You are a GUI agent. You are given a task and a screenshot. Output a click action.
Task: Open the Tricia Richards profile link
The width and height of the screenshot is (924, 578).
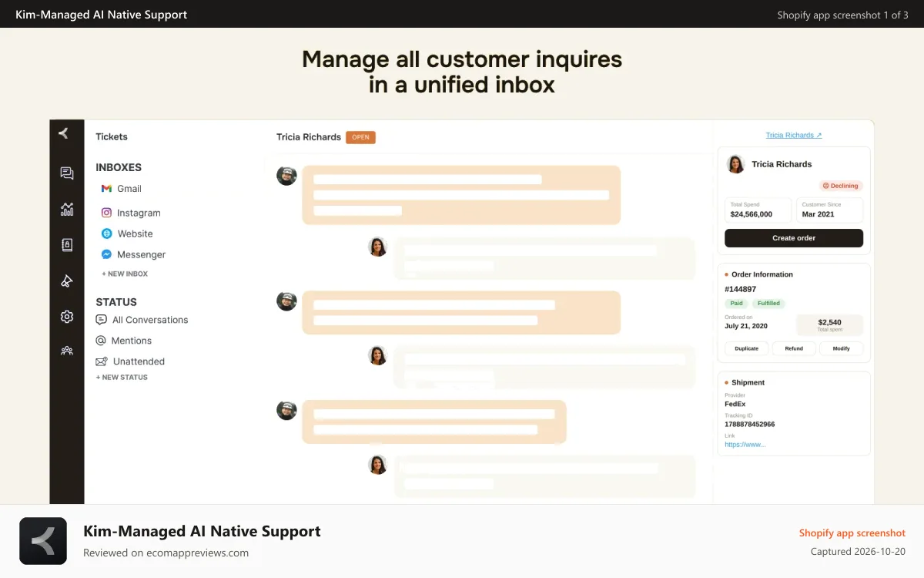point(794,135)
